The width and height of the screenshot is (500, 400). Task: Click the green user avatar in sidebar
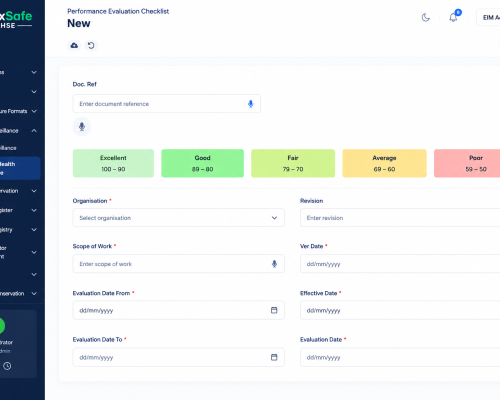point(2,326)
